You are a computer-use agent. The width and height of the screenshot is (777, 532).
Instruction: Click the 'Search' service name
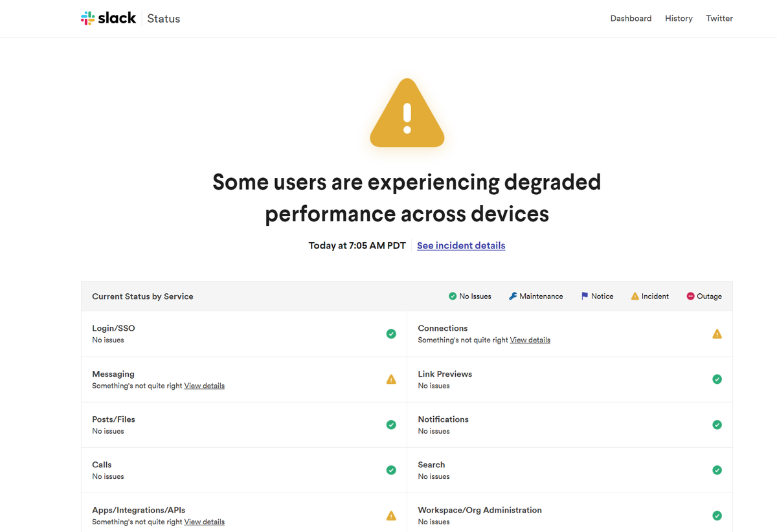(431, 465)
